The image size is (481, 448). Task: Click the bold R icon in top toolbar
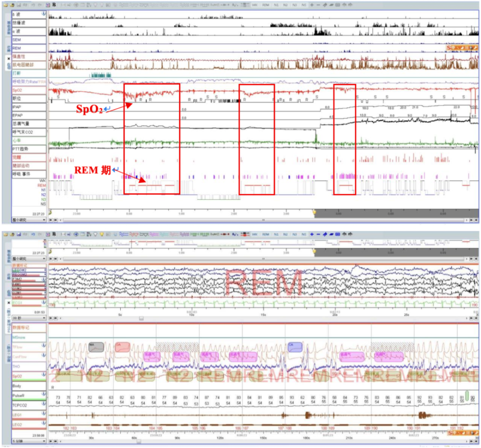[x=54, y=5]
